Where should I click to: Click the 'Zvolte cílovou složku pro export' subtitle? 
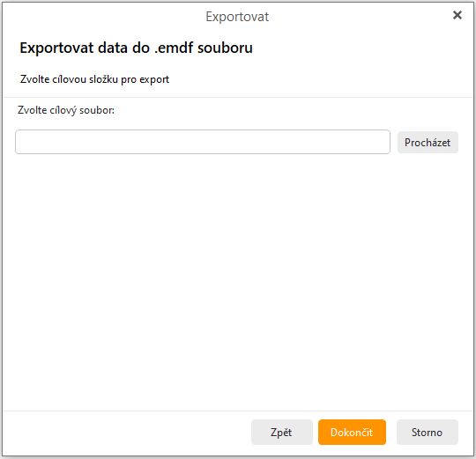coord(94,79)
